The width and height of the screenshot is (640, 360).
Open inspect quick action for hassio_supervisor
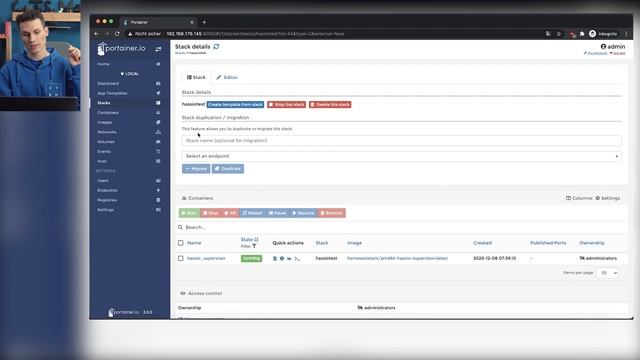pyautogui.click(x=282, y=258)
